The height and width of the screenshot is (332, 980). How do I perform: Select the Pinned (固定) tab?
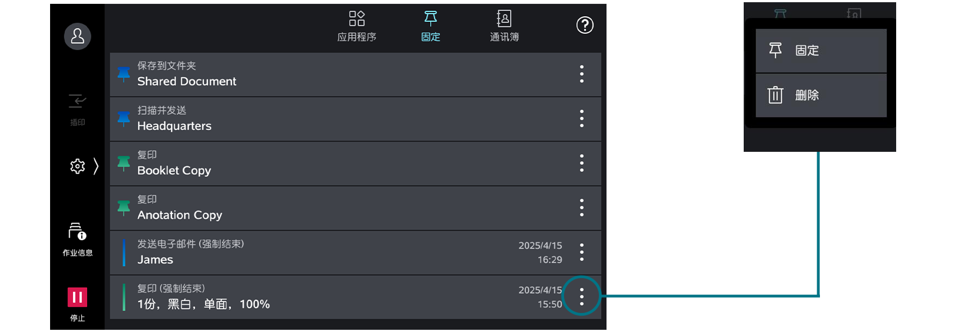click(431, 26)
